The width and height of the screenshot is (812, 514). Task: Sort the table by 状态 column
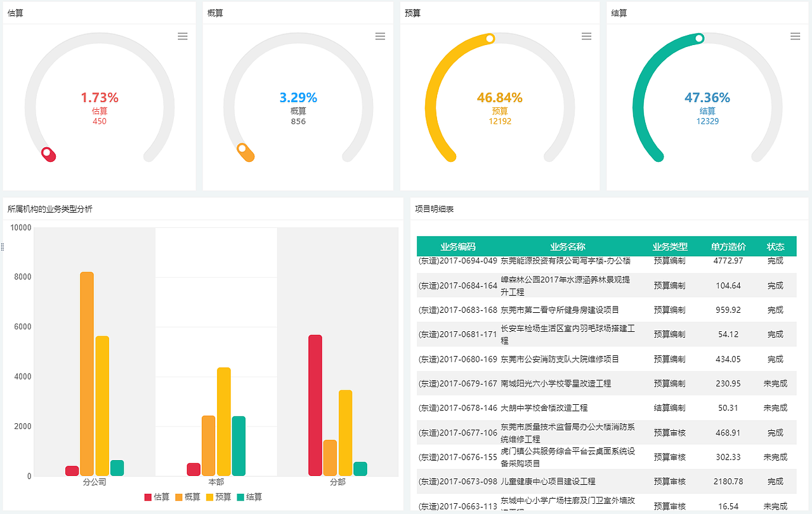[775, 246]
